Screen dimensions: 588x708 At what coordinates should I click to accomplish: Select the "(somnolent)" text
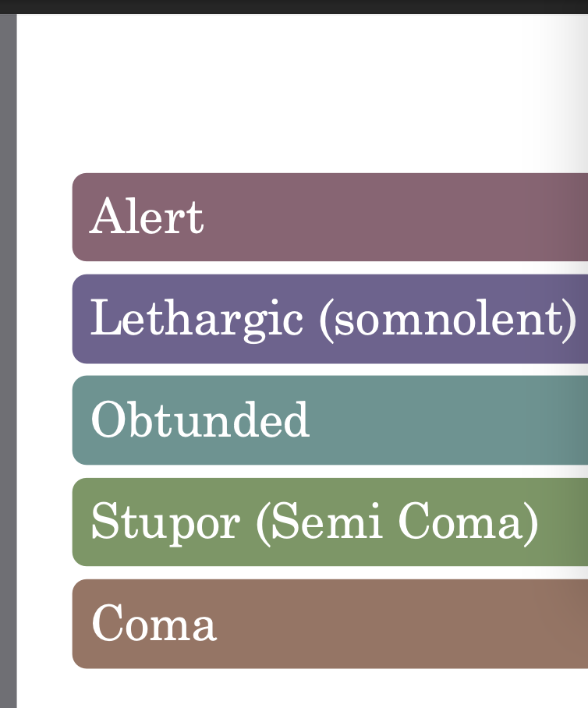coord(448,319)
